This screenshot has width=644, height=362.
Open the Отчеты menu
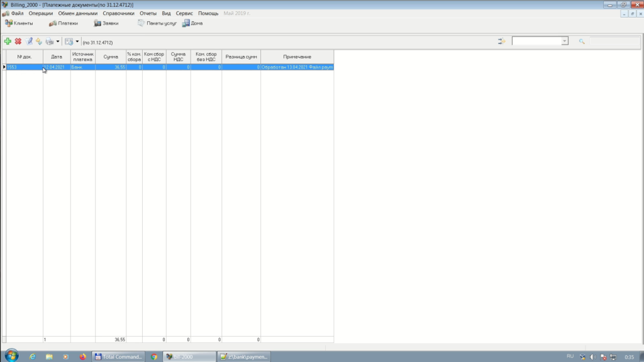(x=148, y=13)
